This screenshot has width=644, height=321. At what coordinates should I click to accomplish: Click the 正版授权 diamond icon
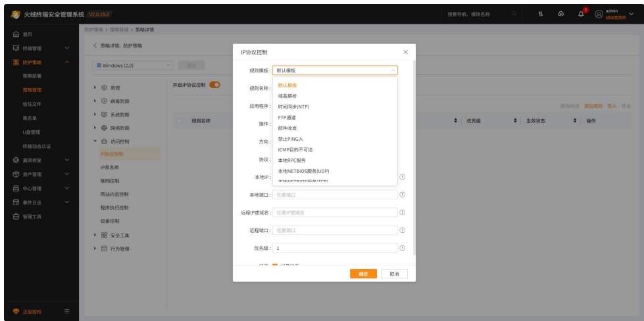pyautogui.click(x=16, y=312)
